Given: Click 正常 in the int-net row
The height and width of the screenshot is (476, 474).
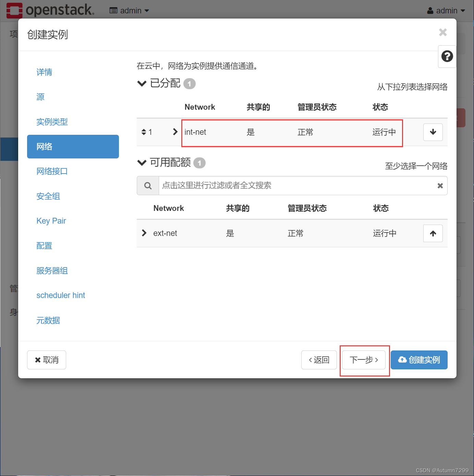Looking at the screenshot, I should tap(305, 132).
